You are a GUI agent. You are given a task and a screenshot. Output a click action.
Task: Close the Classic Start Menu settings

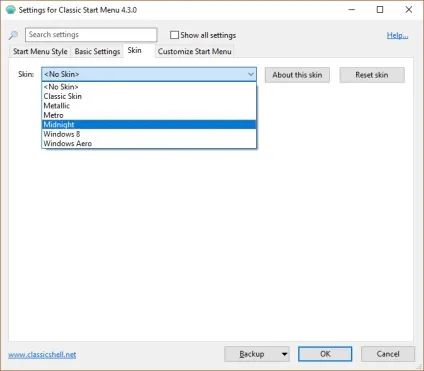[x=409, y=10]
